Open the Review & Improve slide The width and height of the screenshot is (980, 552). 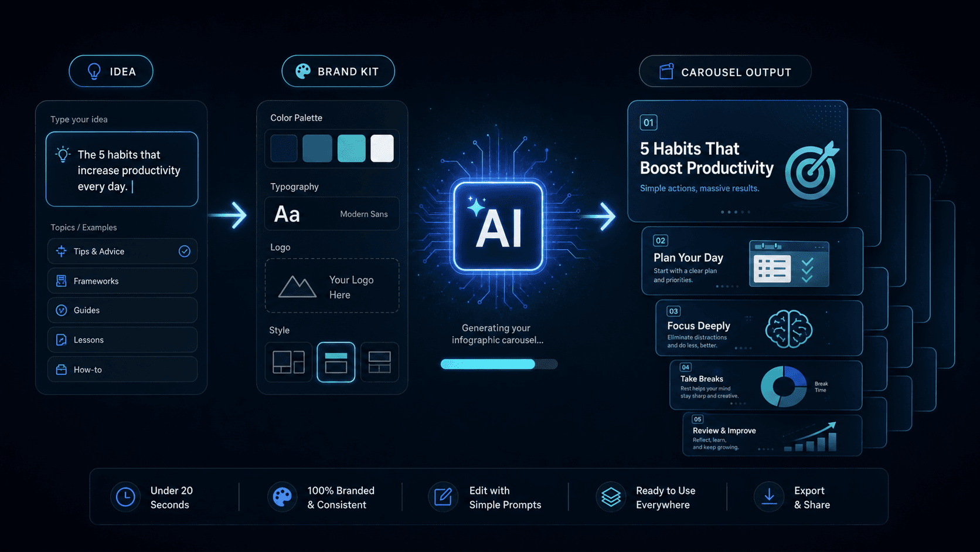coord(773,435)
